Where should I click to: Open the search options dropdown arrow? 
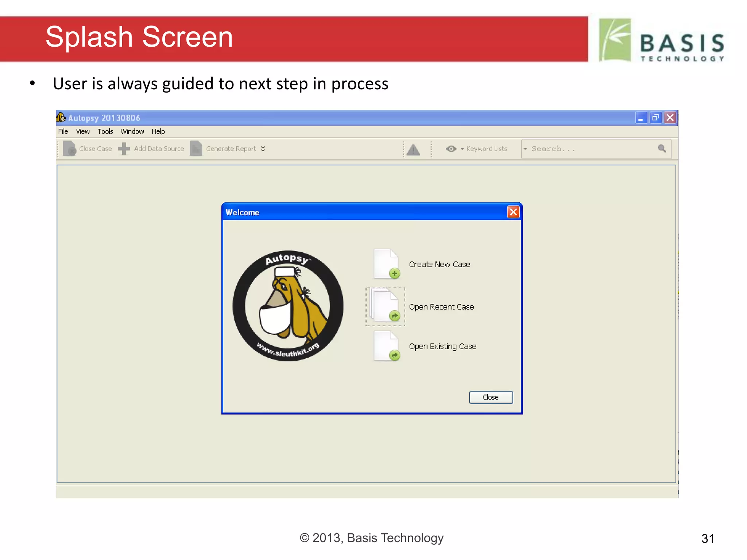pyautogui.click(x=525, y=149)
